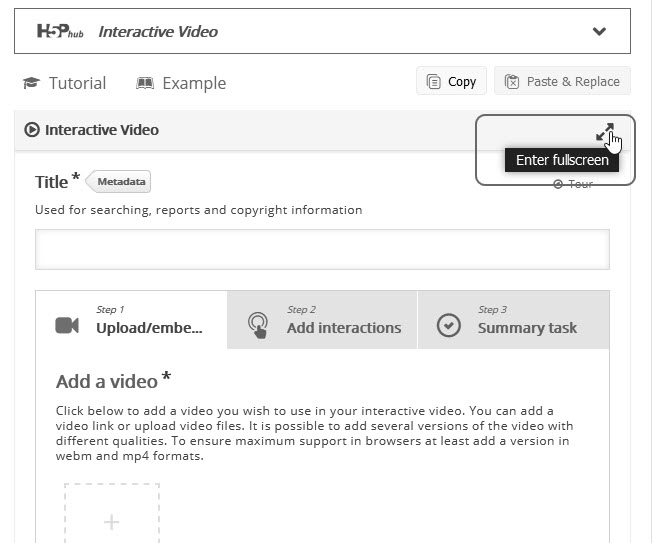Click the checkmark circle Summary task icon
Image resolution: width=663 pixels, height=543 pixels.
pyautogui.click(x=448, y=325)
